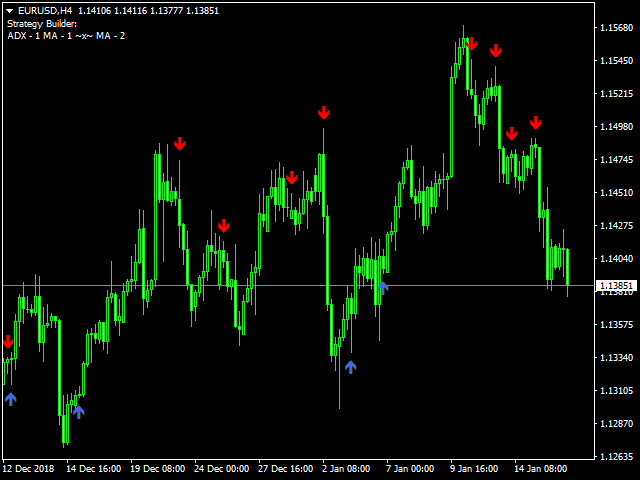Image resolution: width=640 pixels, height=480 pixels.
Task: Click red sell arrow above the 19 Dec peak
Action: (x=180, y=144)
